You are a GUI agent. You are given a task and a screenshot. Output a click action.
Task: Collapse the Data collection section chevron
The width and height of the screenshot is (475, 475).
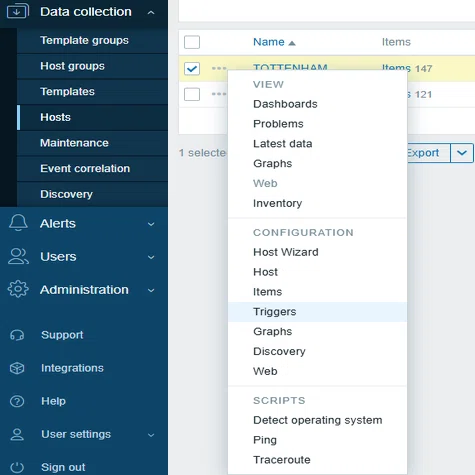(151, 12)
